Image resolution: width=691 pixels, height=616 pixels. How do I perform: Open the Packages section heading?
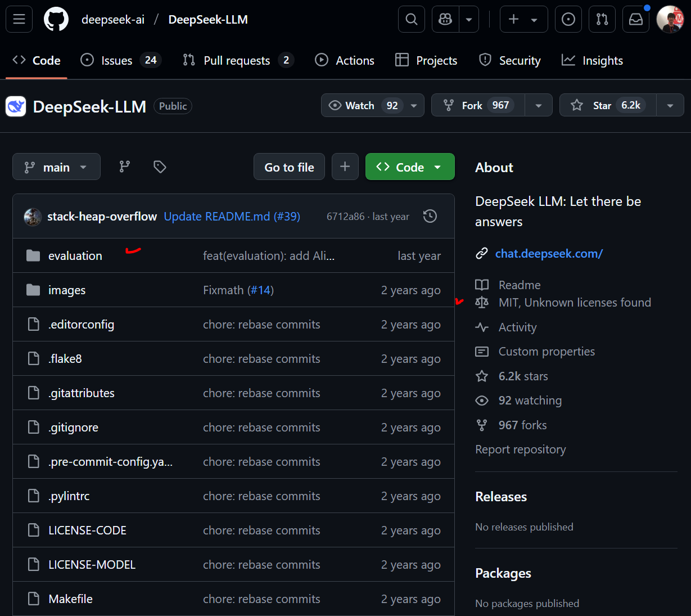click(503, 573)
